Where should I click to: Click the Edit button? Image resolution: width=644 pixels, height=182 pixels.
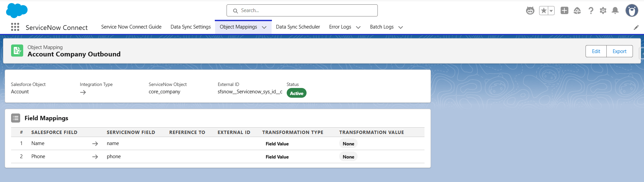(596, 51)
